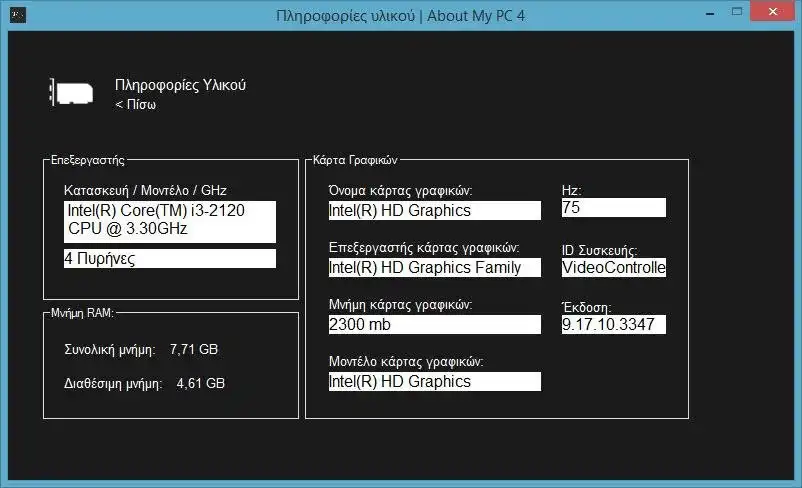Image resolution: width=802 pixels, height=488 pixels.
Task: Click the '4 Πυρήνες' field
Action: pos(170,258)
